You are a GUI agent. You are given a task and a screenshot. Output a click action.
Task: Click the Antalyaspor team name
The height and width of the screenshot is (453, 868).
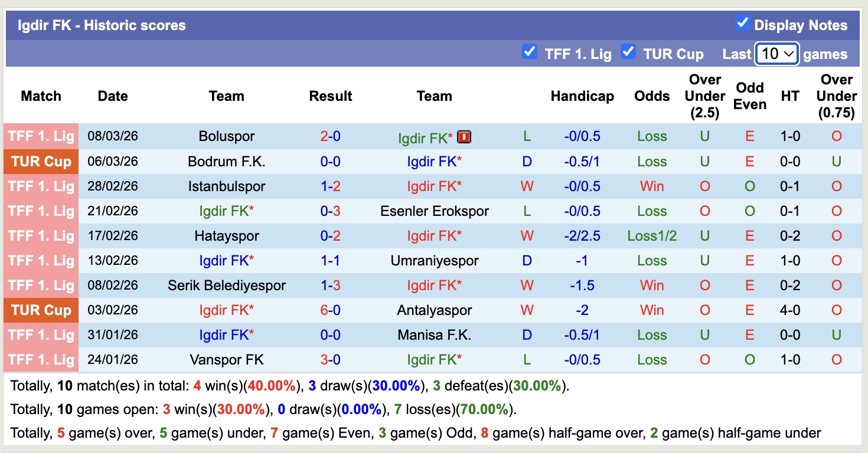pyautogui.click(x=435, y=310)
